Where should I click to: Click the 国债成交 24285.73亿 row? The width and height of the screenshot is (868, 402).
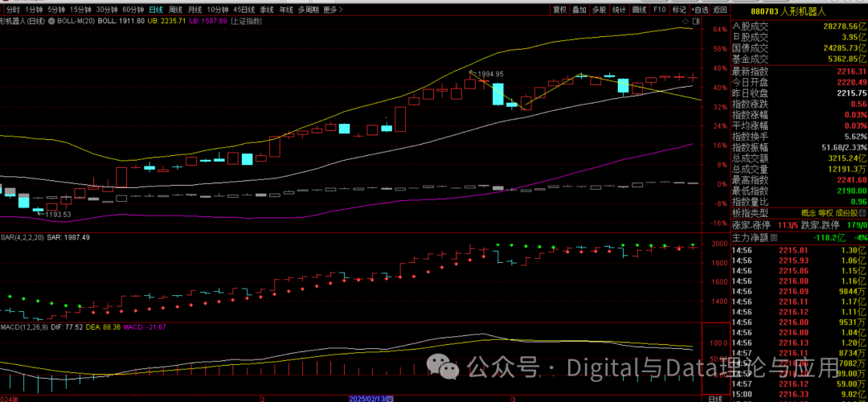pos(800,48)
